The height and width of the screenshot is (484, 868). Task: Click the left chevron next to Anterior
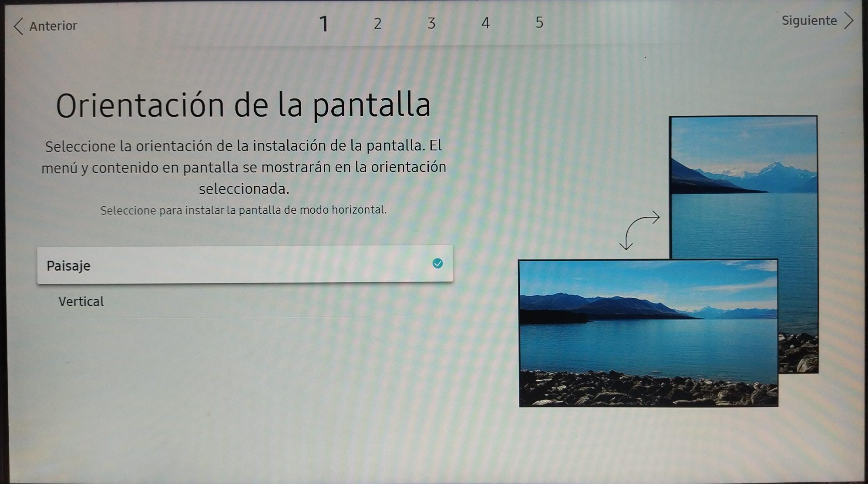(x=18, y=26)
